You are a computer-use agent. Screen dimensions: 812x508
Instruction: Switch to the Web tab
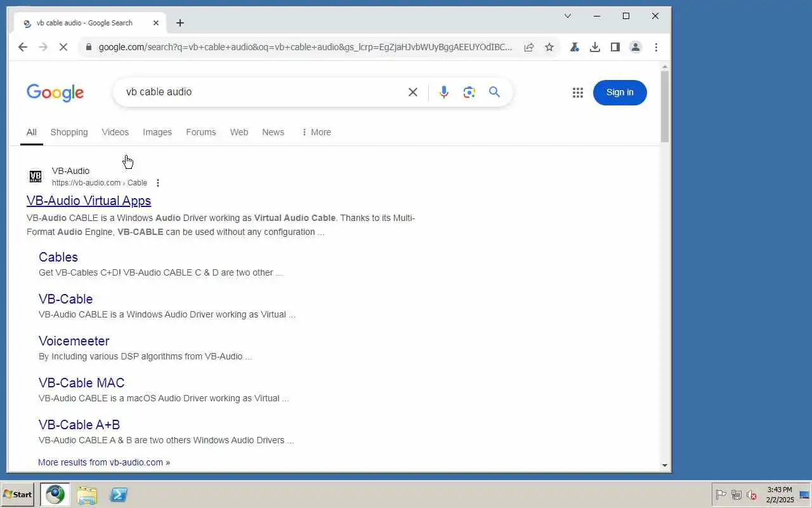pyautogui.click(x=239, y=132)
